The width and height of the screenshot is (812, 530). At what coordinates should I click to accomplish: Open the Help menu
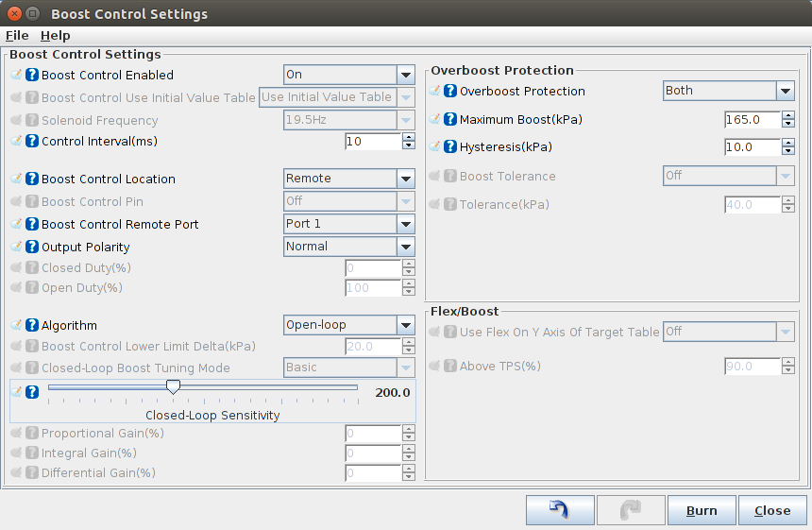click(55, 35)
